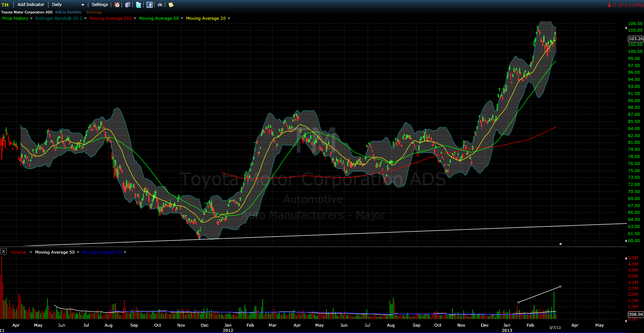
Task: Click the price change -1.19 (-1.14%) text
Action: click(x=628, y=5)
